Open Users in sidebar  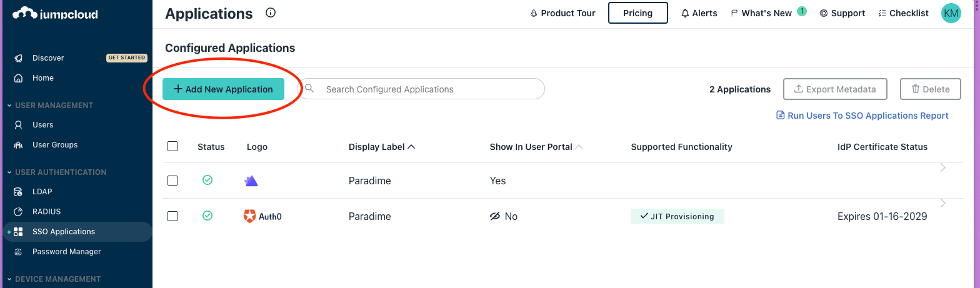tap(42, 125)
